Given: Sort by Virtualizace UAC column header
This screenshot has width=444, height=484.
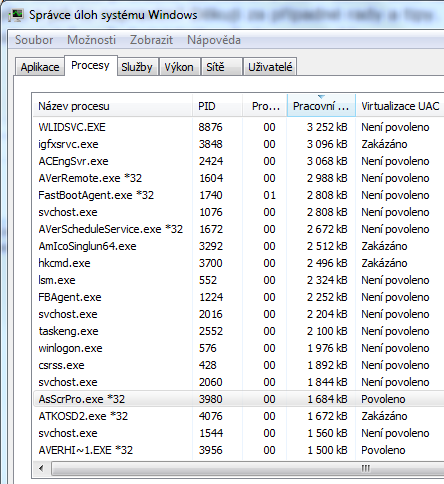Looking at the screenshot, I should [x=400, y=106].
